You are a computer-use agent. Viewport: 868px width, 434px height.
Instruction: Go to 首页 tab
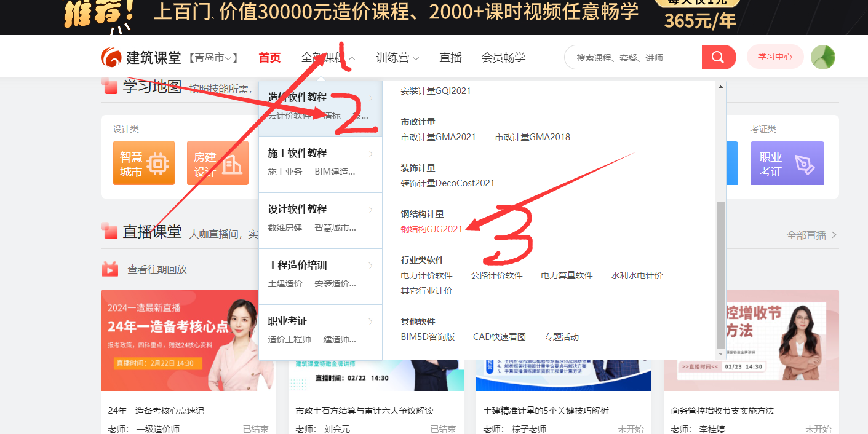[269, 58]
